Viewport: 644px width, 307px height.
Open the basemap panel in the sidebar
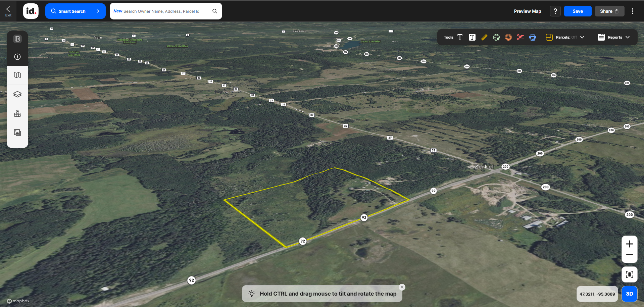tap(17, 75)
